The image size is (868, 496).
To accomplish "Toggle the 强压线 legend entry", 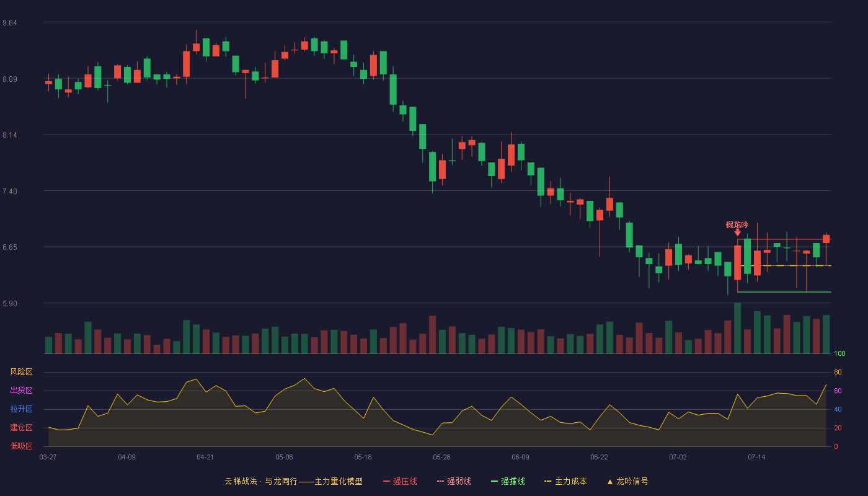I will point(400,481).
